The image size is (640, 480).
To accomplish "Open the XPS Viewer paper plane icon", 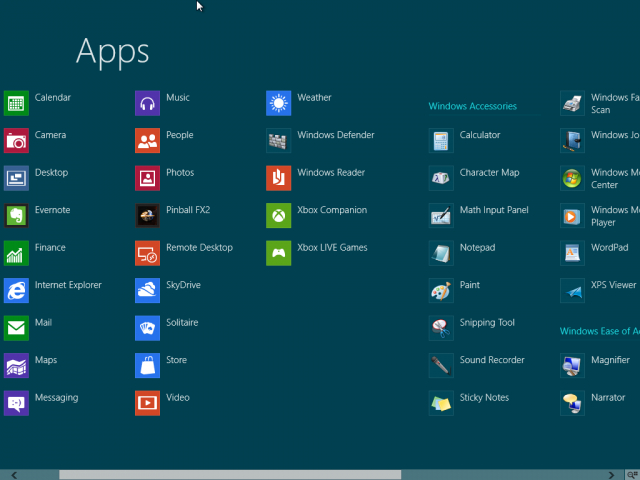I will (572, 291).
